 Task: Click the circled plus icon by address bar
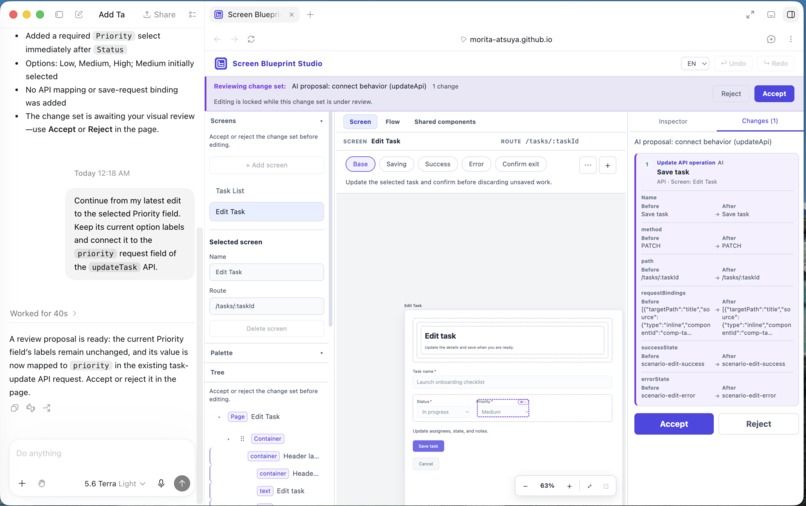click(x=771, y=39)
